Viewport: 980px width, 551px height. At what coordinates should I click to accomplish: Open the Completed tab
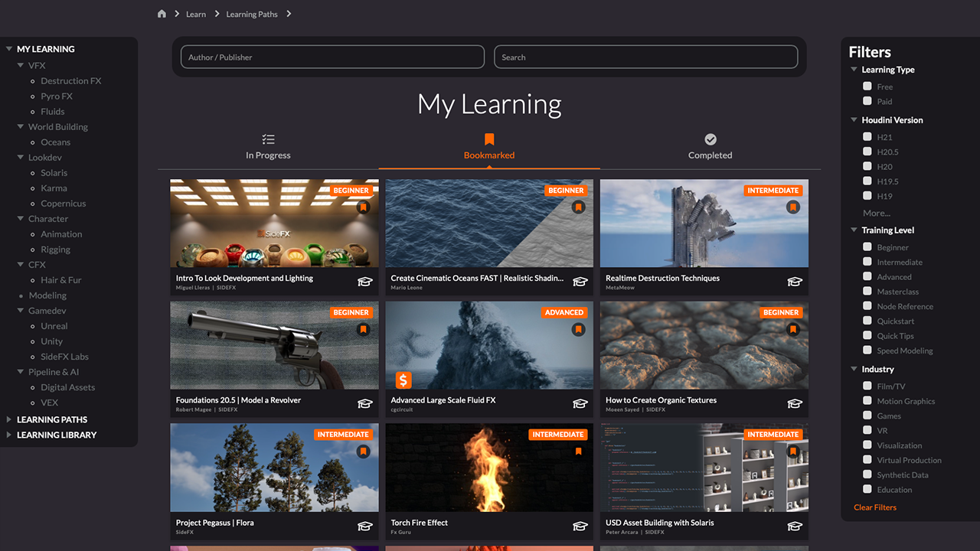(710, 147)
